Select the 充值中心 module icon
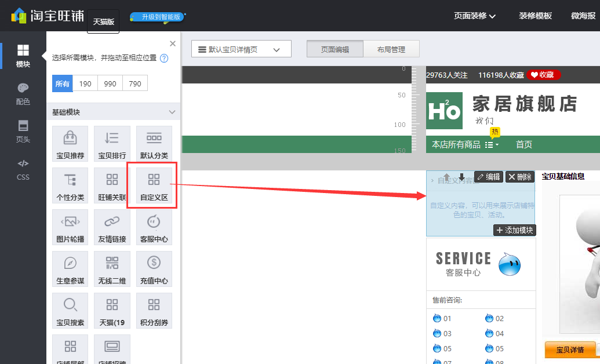 [154, 269]
